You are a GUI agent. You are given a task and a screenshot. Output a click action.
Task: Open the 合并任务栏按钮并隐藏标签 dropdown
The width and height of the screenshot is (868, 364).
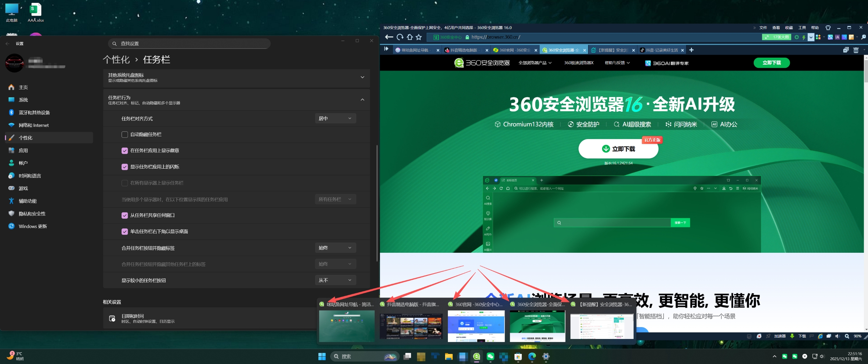point(335,248)
